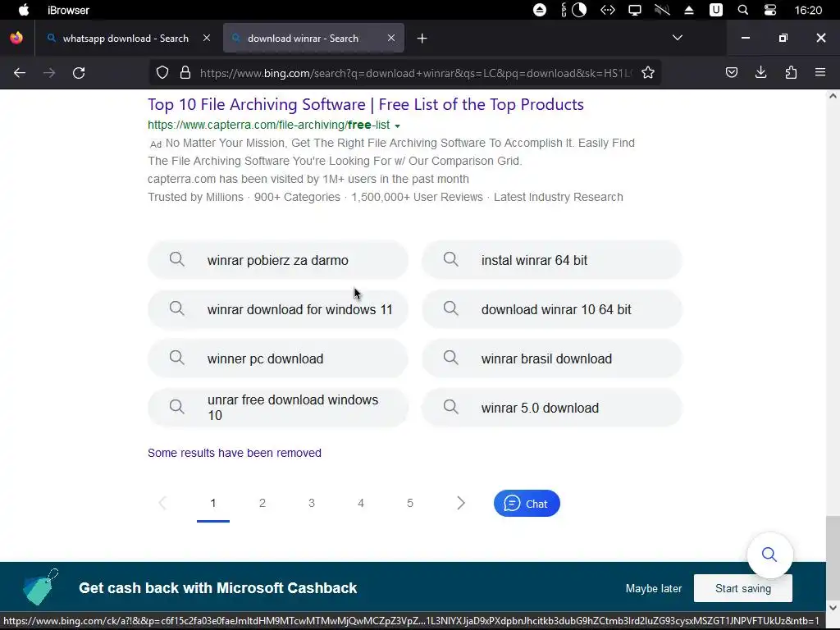Open Control Center in menu bar
The width and height of the screenshot is (840, 630).
point(770,10)
